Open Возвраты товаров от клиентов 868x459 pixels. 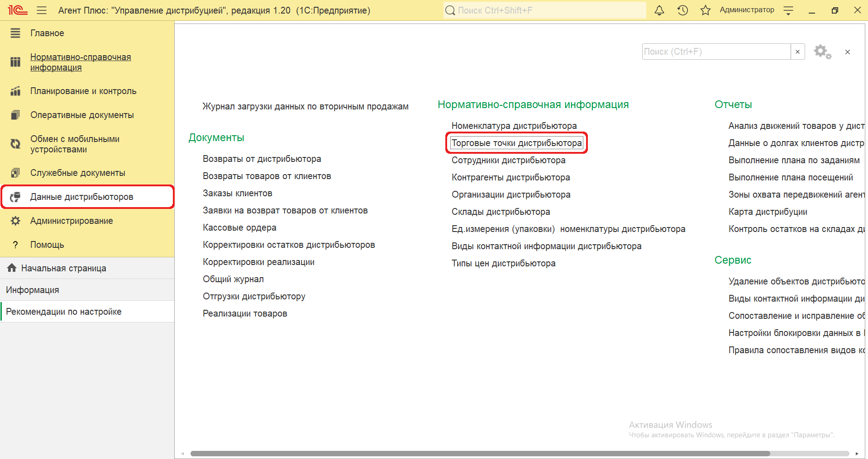point(267,176)
